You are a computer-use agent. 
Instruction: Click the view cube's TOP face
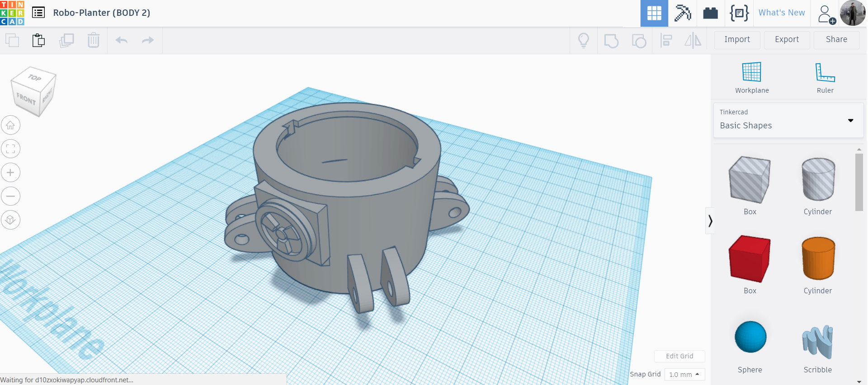34,77
